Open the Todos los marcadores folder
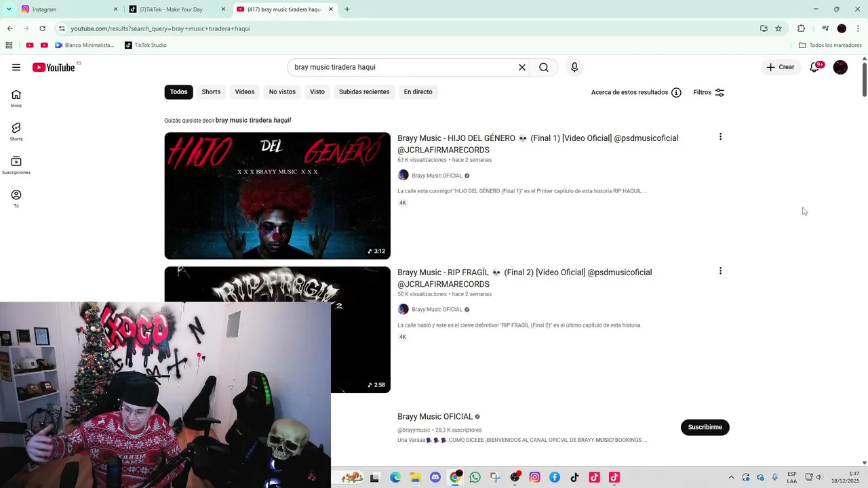The height and width of the screenshot is (488, 868). click(x=830, y=45)
